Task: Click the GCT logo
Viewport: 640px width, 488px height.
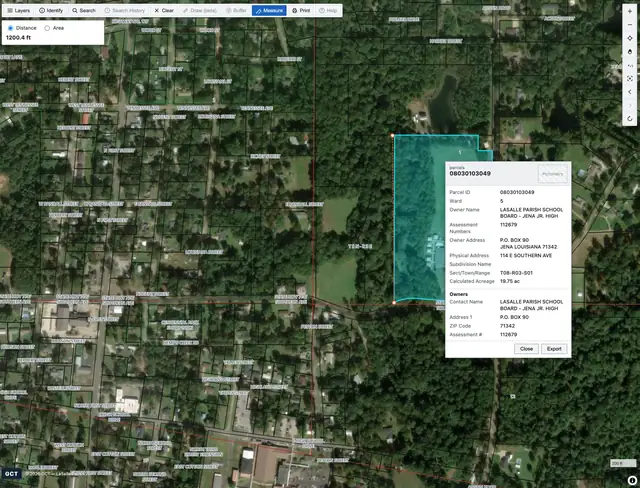Action: click(11, 474)
